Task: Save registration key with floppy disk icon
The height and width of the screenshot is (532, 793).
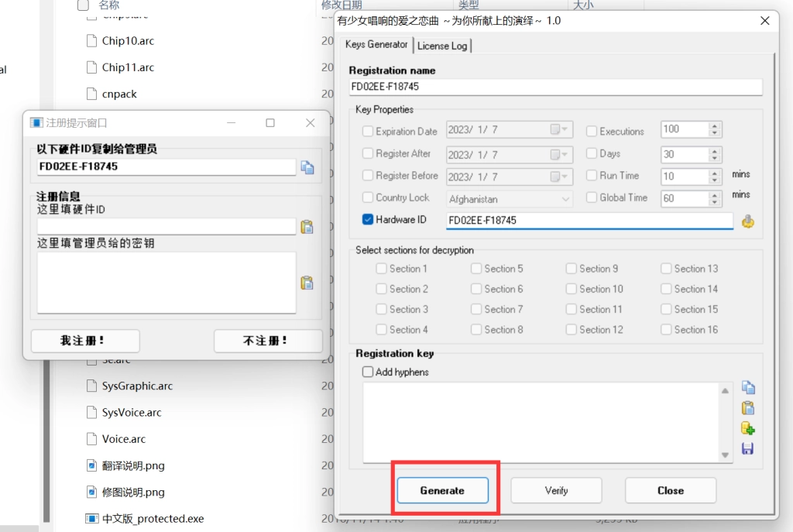Action: [x=747, y=448]
